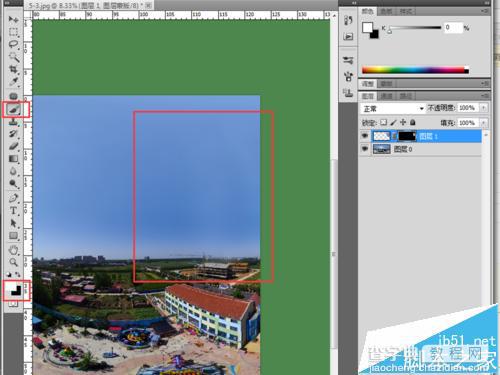
Task: Toggle lock image pixels brush icon
Action: [x=393, y=122]
